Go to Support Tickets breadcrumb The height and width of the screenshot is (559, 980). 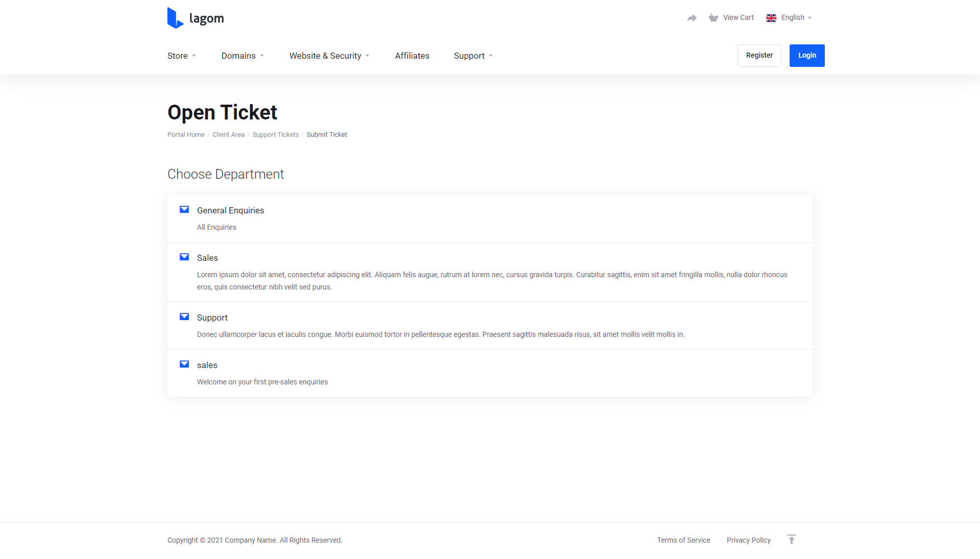coord(276,135)
